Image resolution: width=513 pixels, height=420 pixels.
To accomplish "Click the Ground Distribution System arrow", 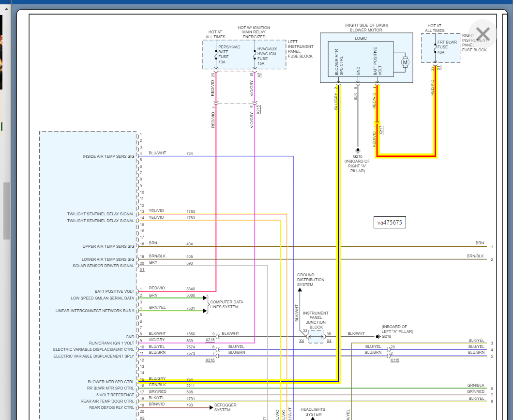I will pyautogui.click(x=300, y=290).
